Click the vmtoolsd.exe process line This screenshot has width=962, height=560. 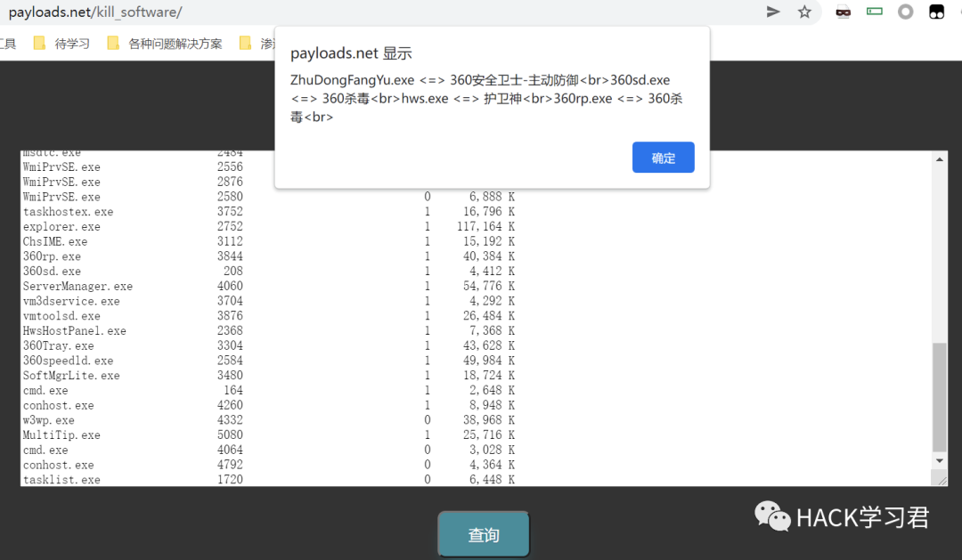[269, 316]
